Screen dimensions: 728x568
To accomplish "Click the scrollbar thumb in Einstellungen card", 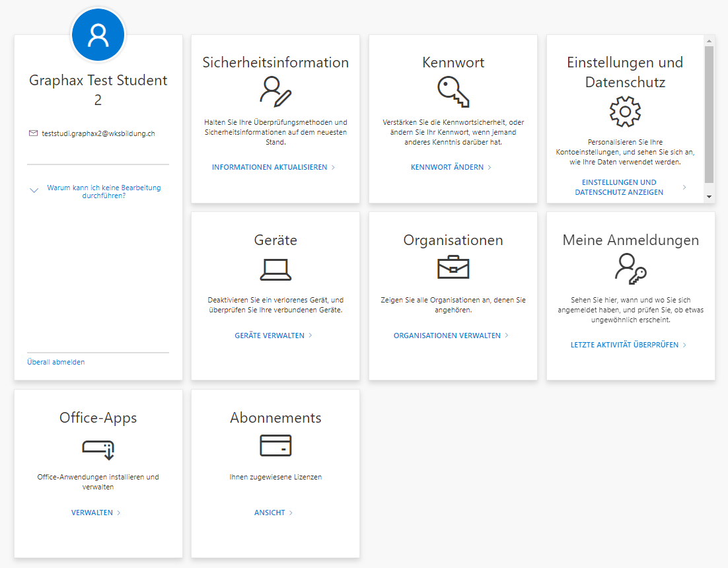I will (709, 115).
